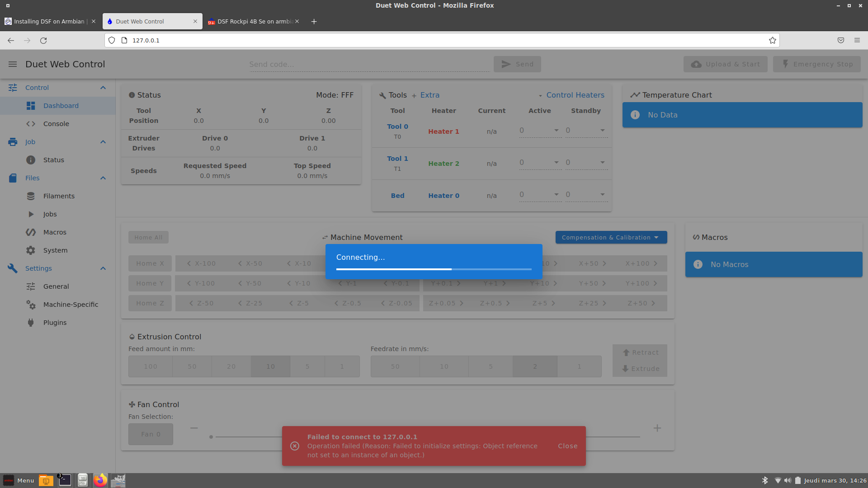This screenshot has width=868, height=488.
Task: Open Firefox application menu icon
Action: (x=857, y=40)
